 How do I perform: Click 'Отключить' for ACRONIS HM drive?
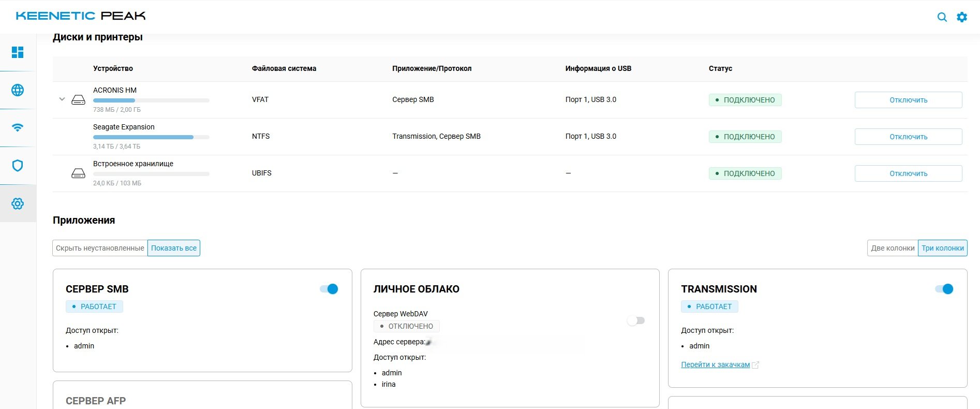tap(908, 100)
